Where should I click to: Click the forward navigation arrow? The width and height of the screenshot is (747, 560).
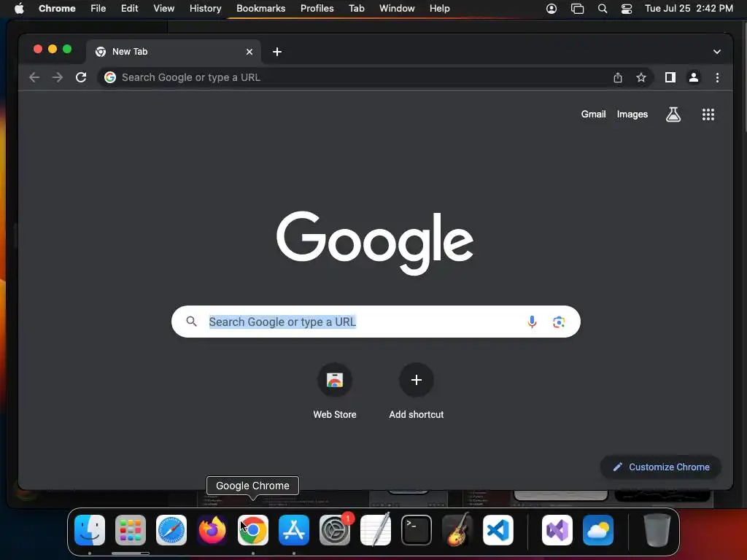[x=58, y=77]
